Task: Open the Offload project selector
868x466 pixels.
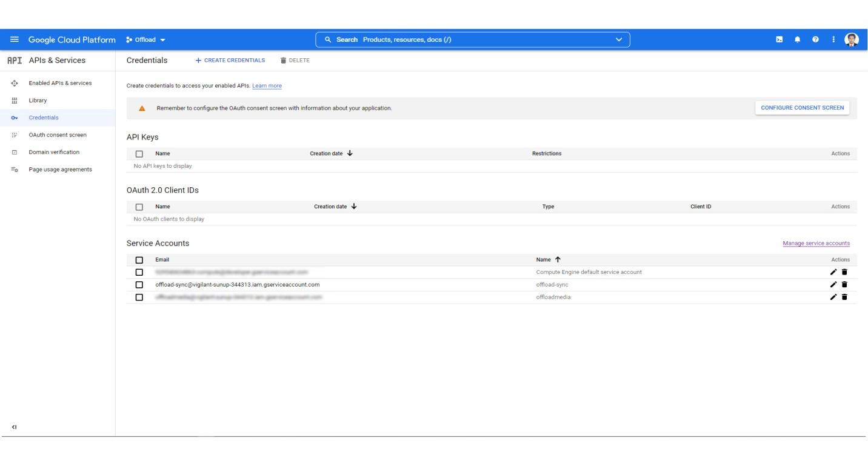Action: (x=145, y=40)
